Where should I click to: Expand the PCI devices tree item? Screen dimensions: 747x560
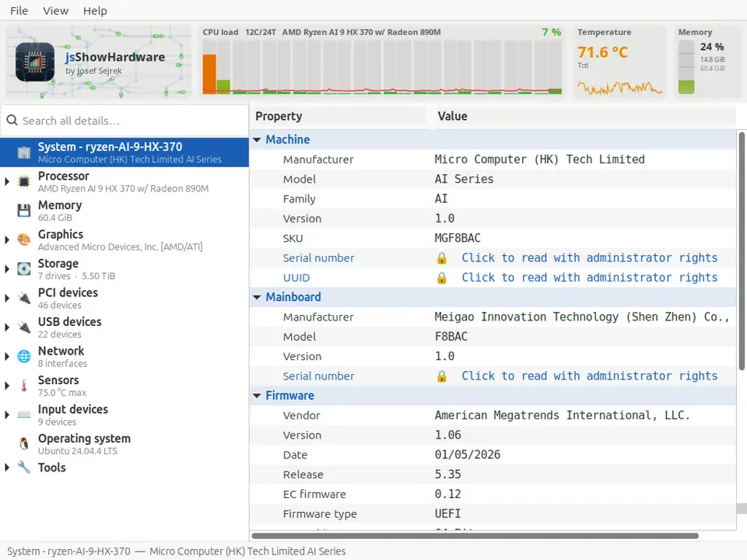pyautogui.click(x=7, y=298)
